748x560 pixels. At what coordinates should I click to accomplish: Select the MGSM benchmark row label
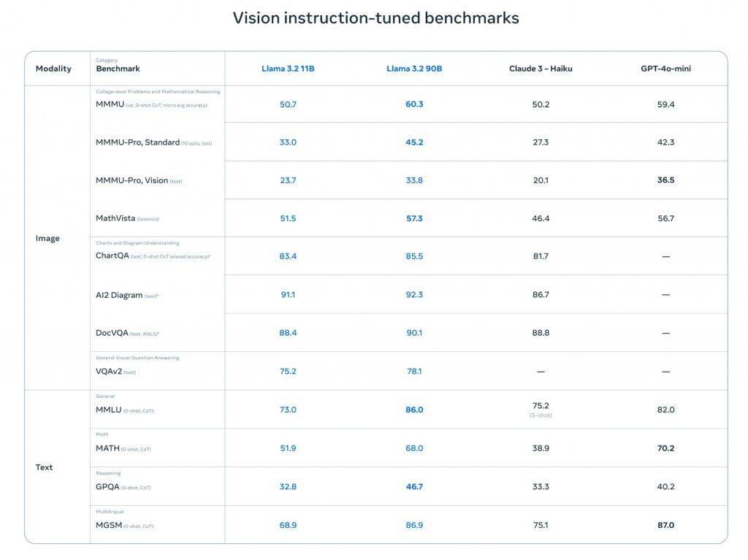(108, 525)
